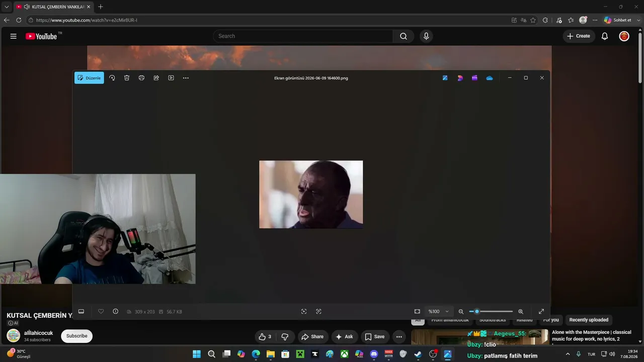Click the Ask button under video
Image resolution: width=644 pixels, height=362 pixels.
[x=345, y=337]
